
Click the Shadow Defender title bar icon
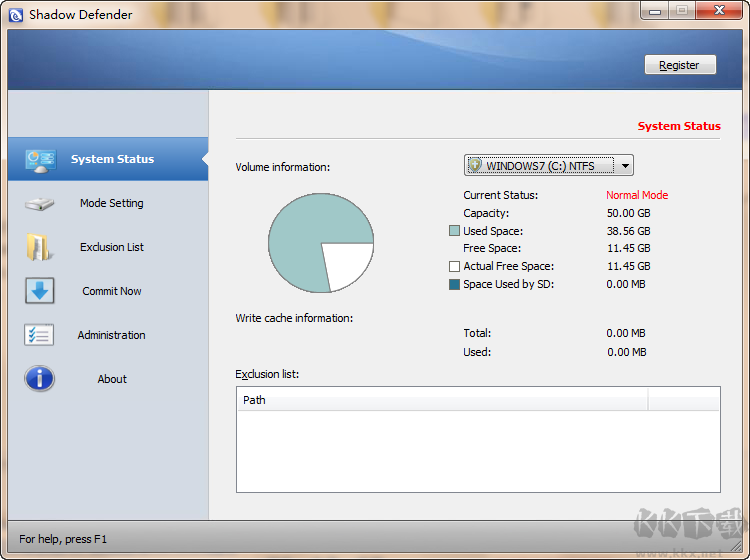(x=15, y=15)
